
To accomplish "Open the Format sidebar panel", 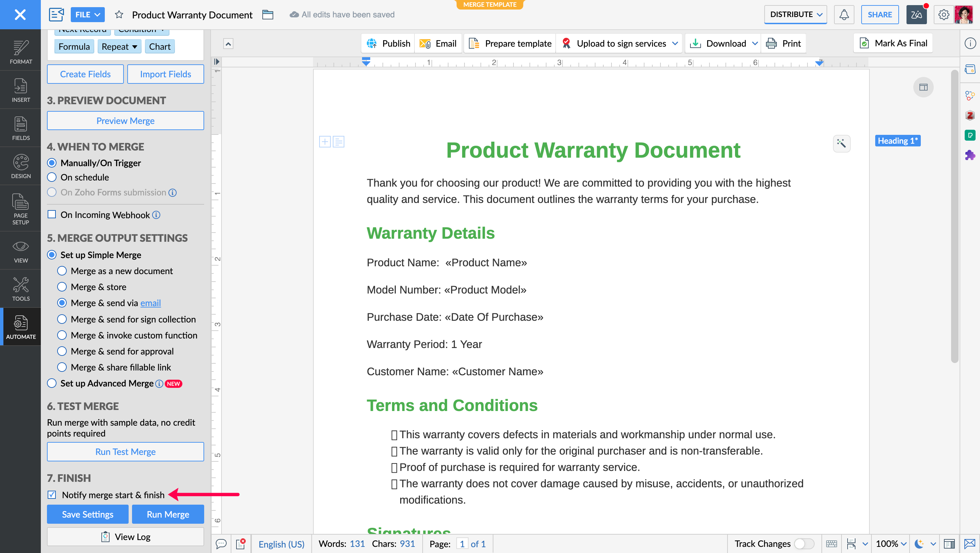I will click(20, 52).
